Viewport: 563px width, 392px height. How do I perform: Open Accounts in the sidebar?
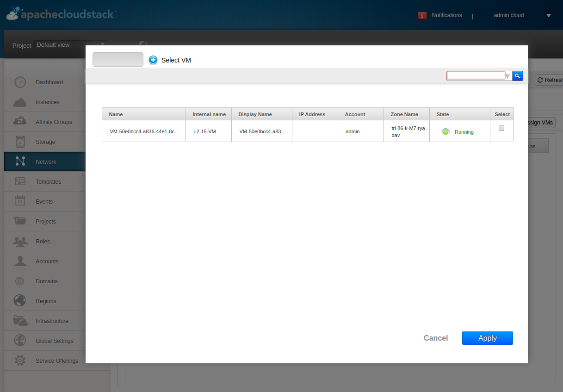click(47, 261)
